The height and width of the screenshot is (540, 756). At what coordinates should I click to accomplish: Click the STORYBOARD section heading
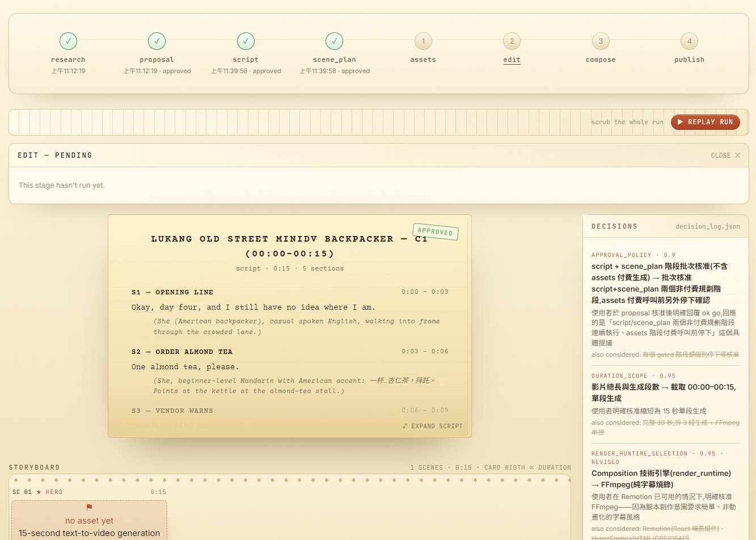coord(34,467)
